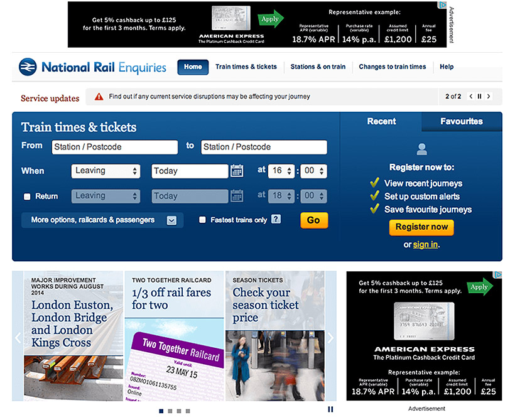Click the promo carousel right arrow
515x420 pixels.
point(330,338)
